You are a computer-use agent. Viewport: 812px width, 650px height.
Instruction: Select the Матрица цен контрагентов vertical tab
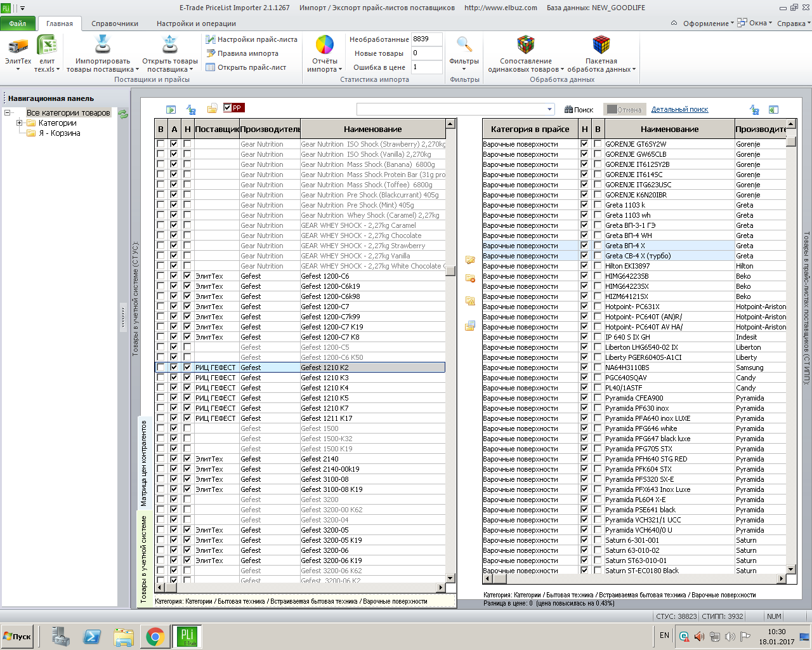pos(144,463)
